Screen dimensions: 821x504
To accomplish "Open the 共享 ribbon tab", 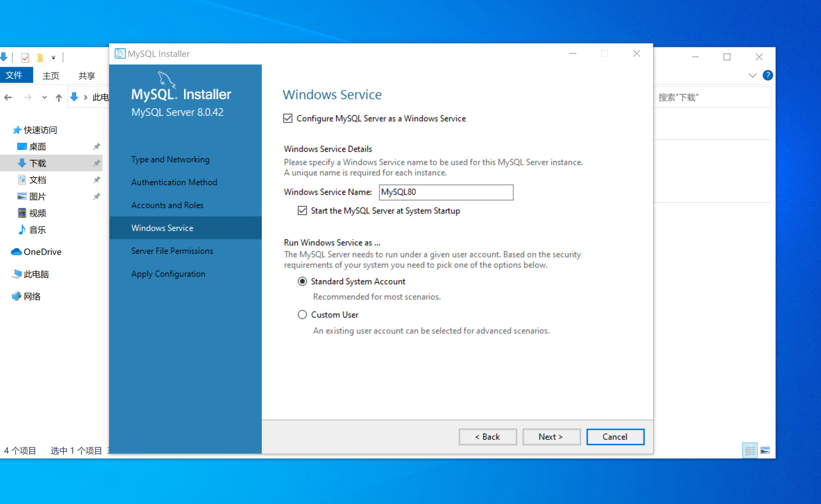I will tap(86, 75).
